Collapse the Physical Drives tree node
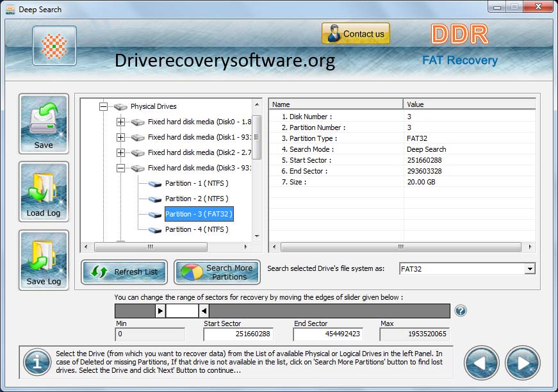Screen dimensions: 558x392 pyautogui.click(x=103, y=106)
